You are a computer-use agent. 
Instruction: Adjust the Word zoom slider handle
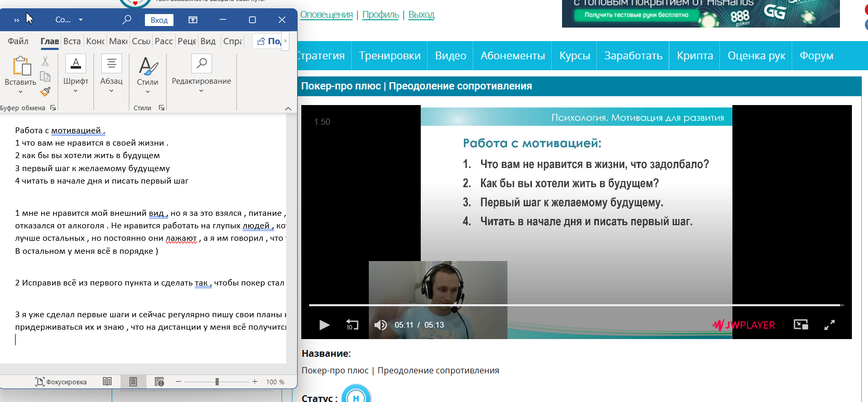[x=217, y=382]
